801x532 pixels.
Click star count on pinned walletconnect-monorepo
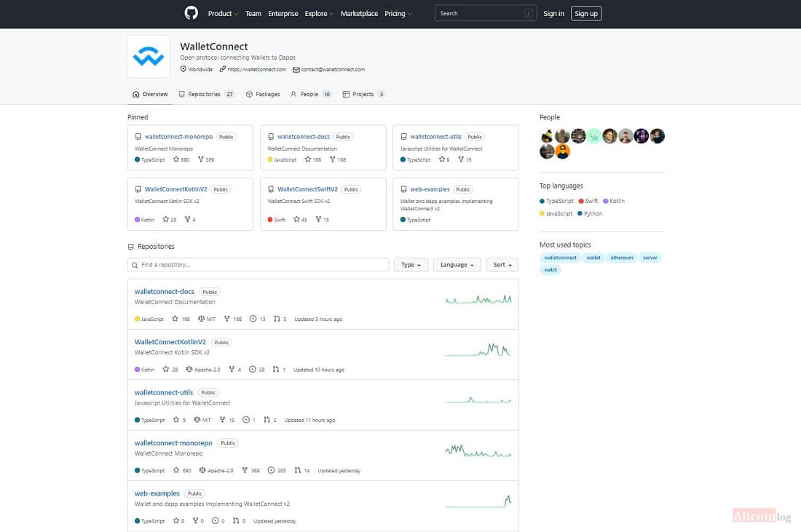pos(181,160)
